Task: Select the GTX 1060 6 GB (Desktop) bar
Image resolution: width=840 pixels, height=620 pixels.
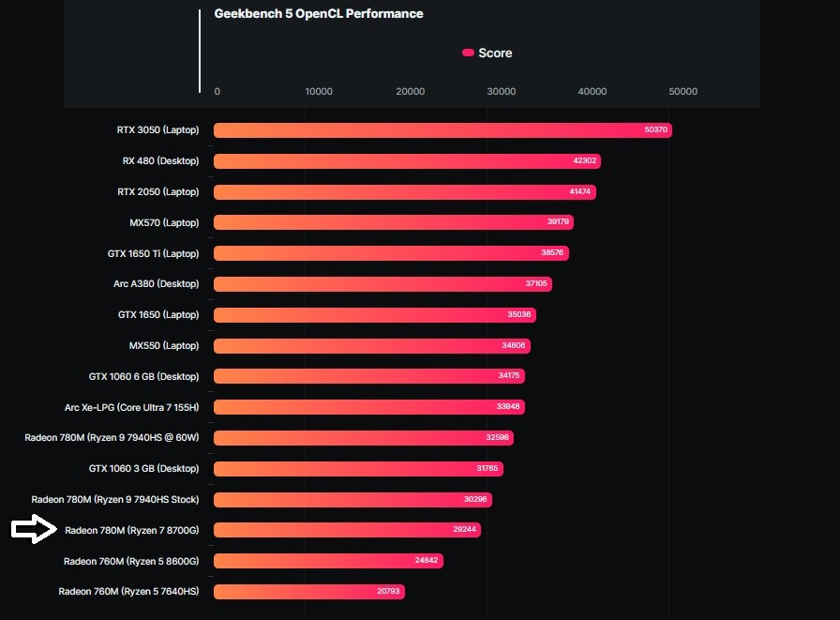Action: (x=366, y=376)
